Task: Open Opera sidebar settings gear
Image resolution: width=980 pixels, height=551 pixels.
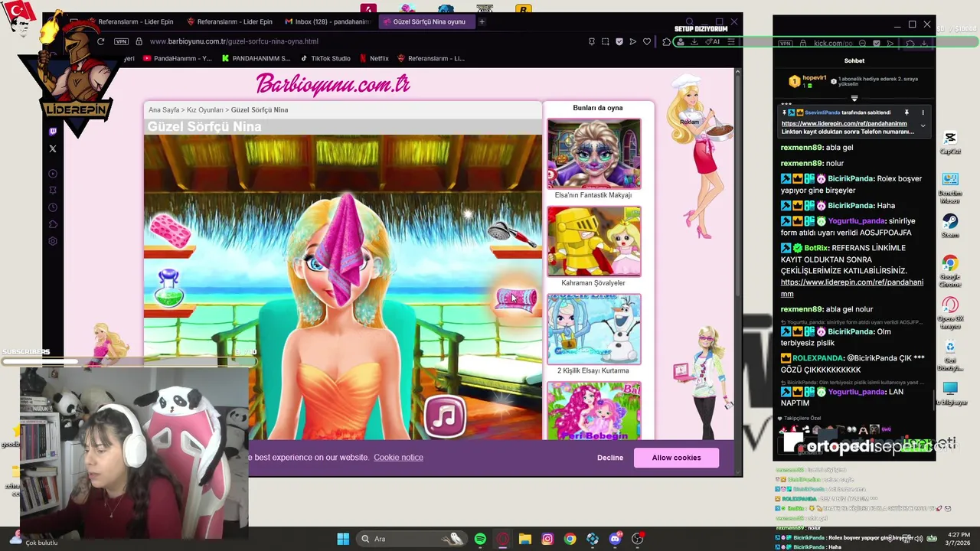Action: click(x=53, y=241)
